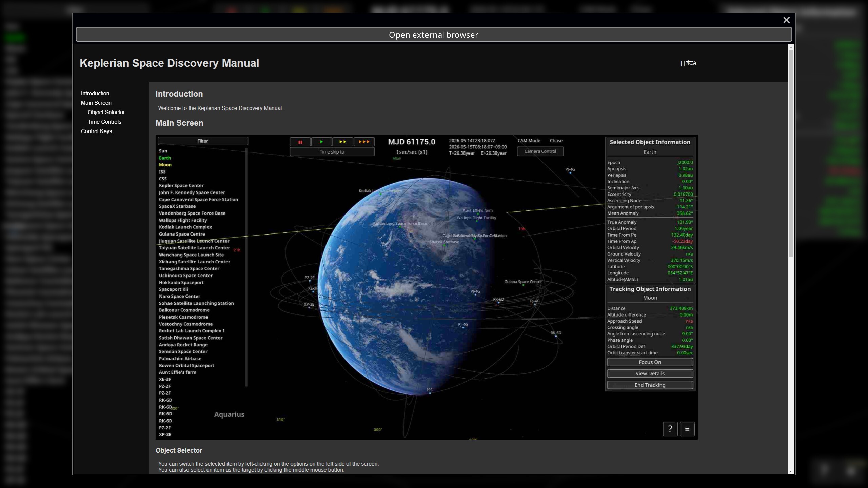
Task: Click the double-arrow fast forward icon
Action: click(343, 142)
